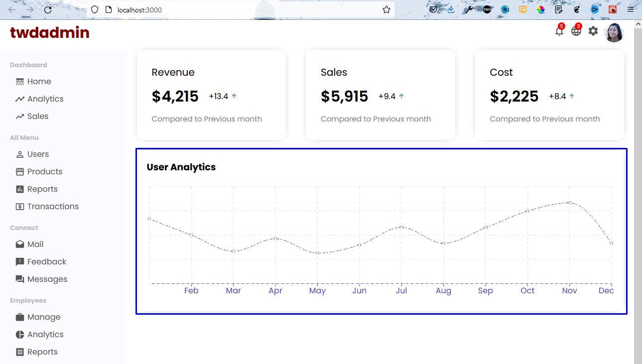Click the Mail envelope icon
Screen dimensions: 642x364
[20, 244]
